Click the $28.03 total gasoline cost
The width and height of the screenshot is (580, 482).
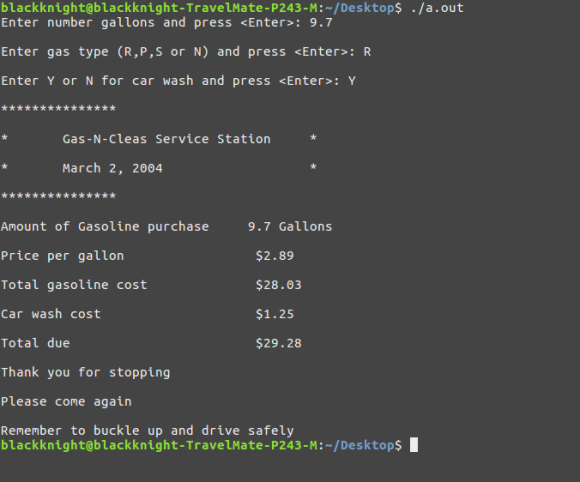point(279,285)
